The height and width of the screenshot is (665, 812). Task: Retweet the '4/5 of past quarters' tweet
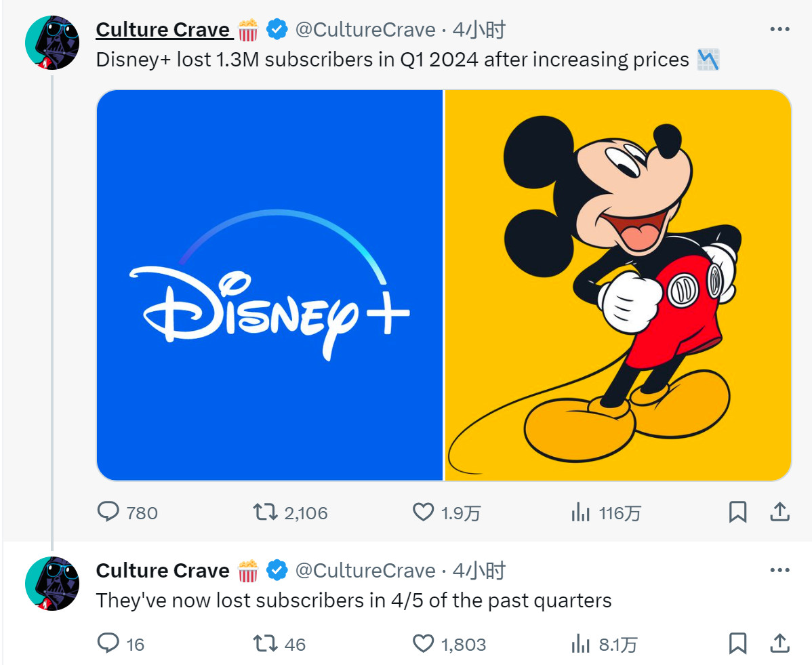click(x=265, y=643)
